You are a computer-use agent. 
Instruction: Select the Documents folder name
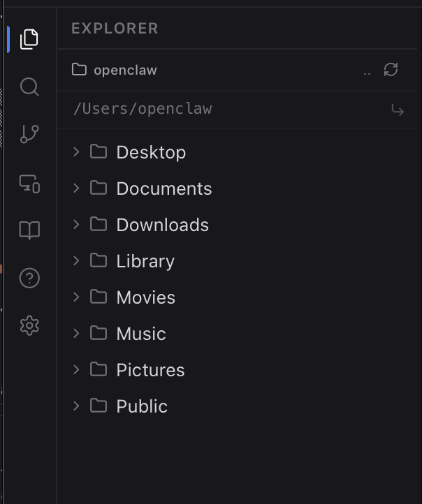click(x=164, y=188)
